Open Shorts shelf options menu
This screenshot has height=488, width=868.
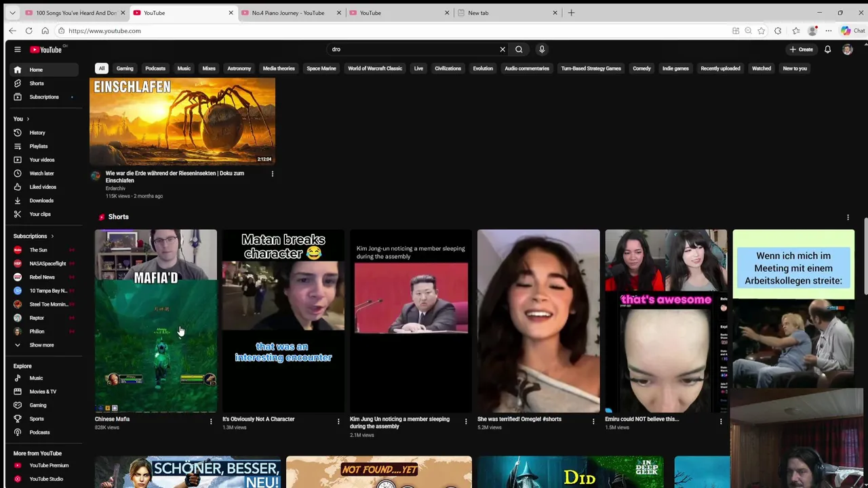(x=848, y=218)
